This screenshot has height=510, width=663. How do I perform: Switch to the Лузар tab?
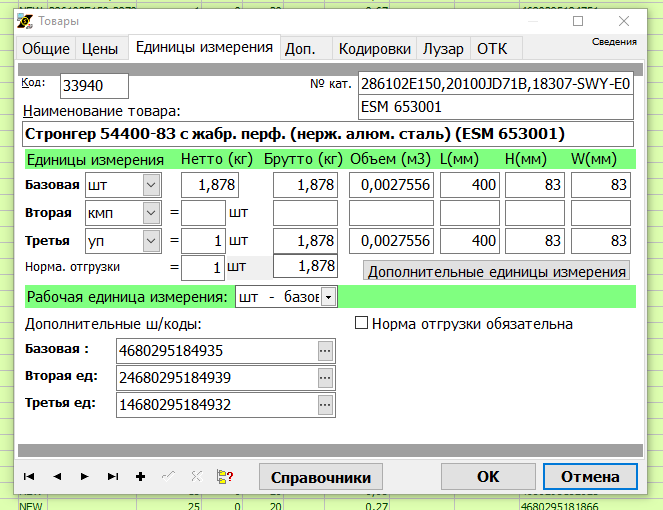pos(443,49)
